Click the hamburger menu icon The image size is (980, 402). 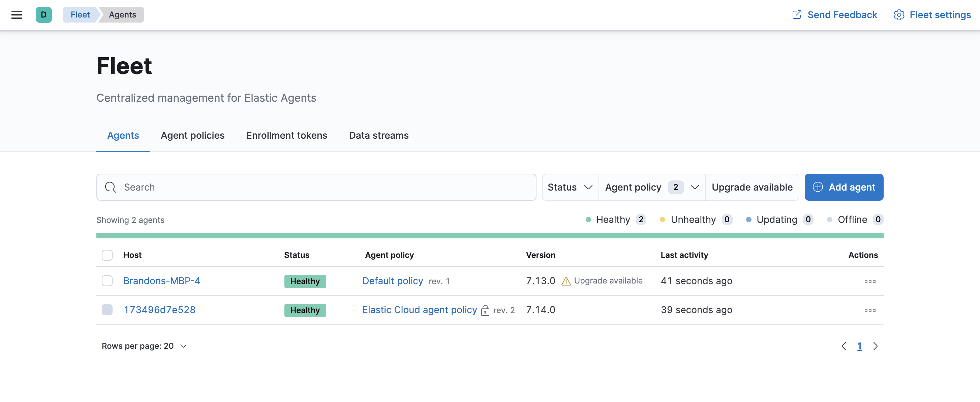click(17, 14)
